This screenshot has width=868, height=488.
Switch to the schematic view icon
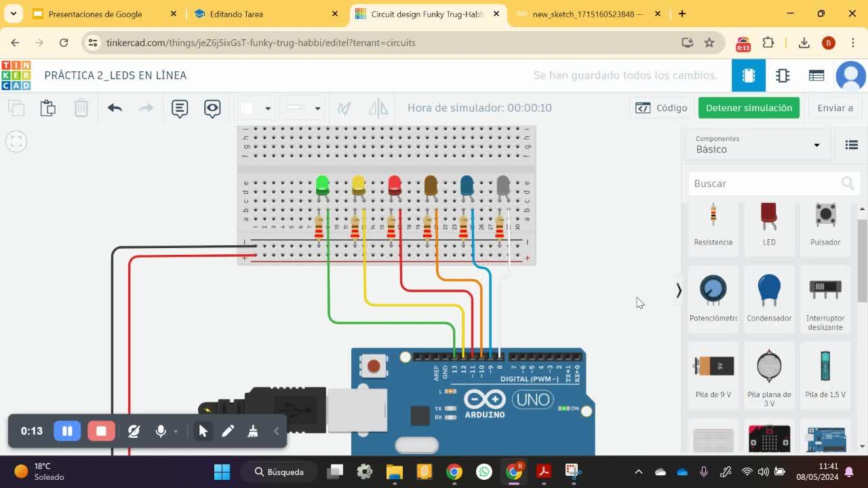coord(783,75)
